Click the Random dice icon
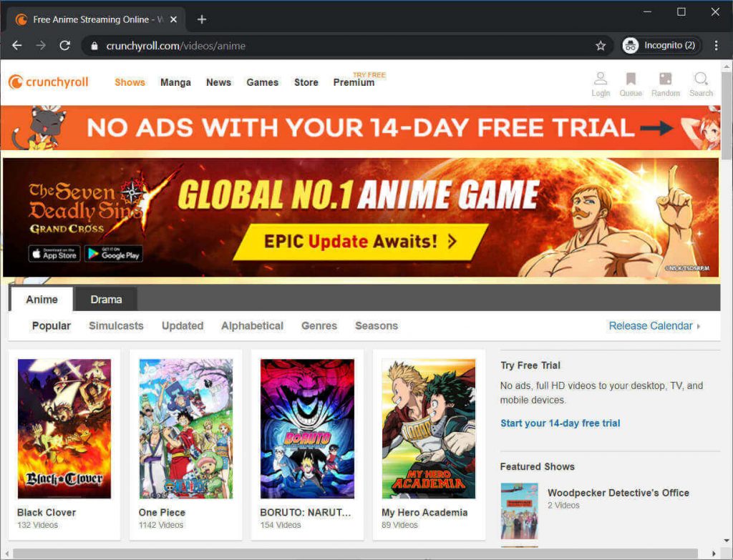This screenshot has height=560, width=733. 665,84
